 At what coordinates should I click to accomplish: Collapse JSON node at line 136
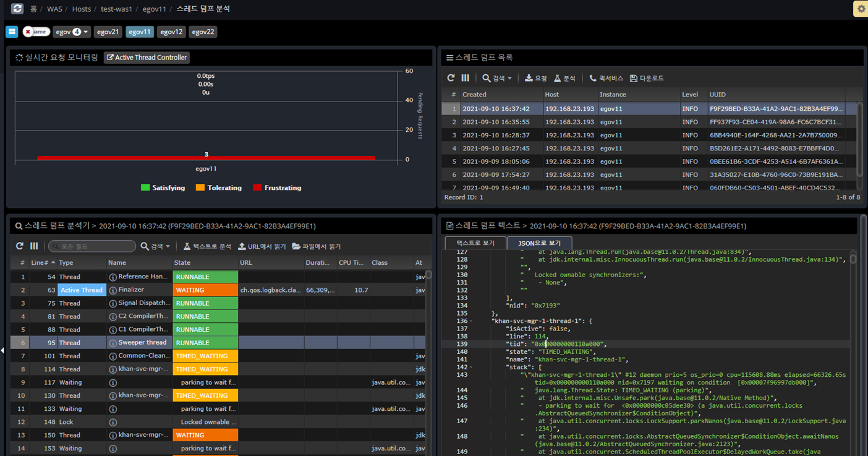[471, 321]
